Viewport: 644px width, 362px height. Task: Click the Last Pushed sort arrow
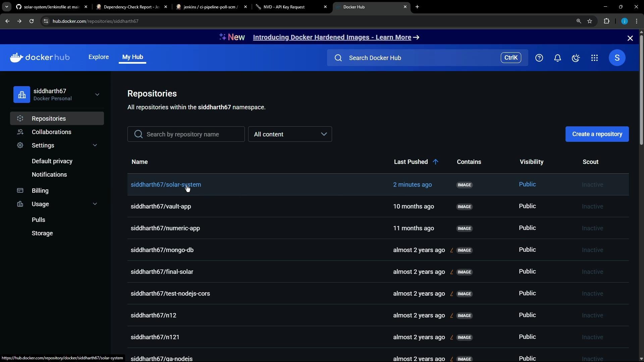pos(435,162)
